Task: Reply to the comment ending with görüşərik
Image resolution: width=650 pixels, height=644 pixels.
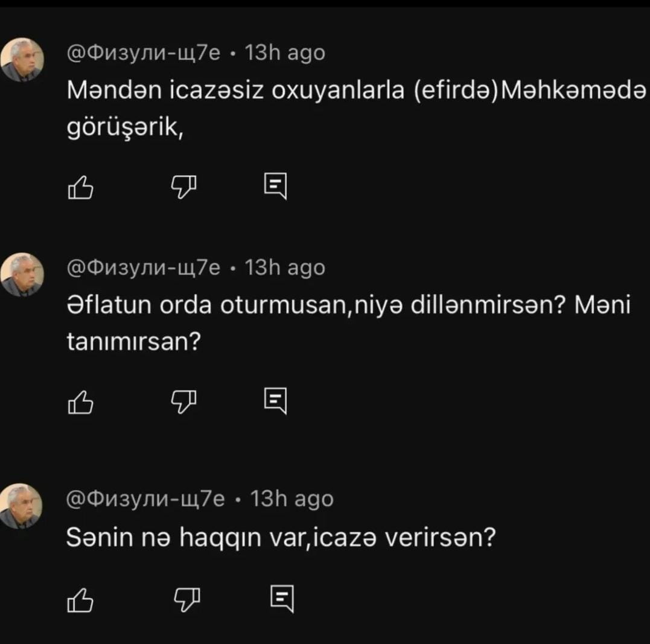Action: pyautogui.click(x=276, y=186)
